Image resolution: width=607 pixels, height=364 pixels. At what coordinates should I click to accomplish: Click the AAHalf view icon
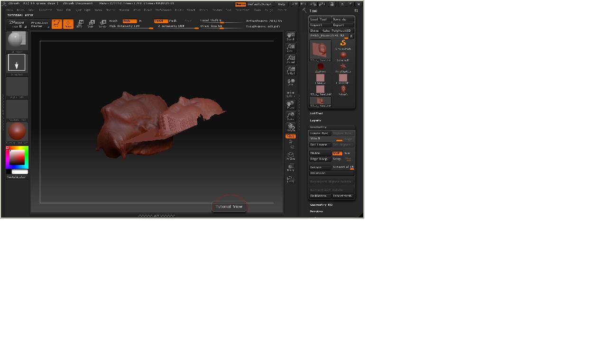coord(291,71)
